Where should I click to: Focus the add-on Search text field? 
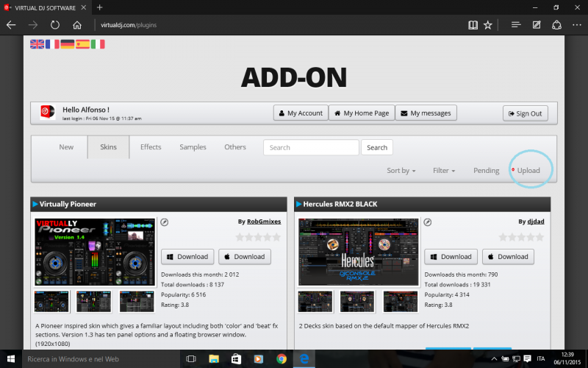point(311,148)
